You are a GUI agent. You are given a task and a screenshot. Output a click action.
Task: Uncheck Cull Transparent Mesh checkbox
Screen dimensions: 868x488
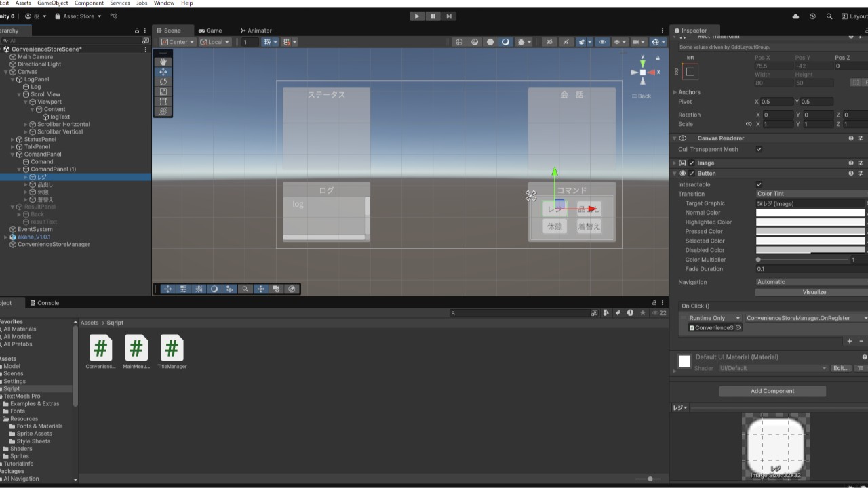tap(759, 150)
